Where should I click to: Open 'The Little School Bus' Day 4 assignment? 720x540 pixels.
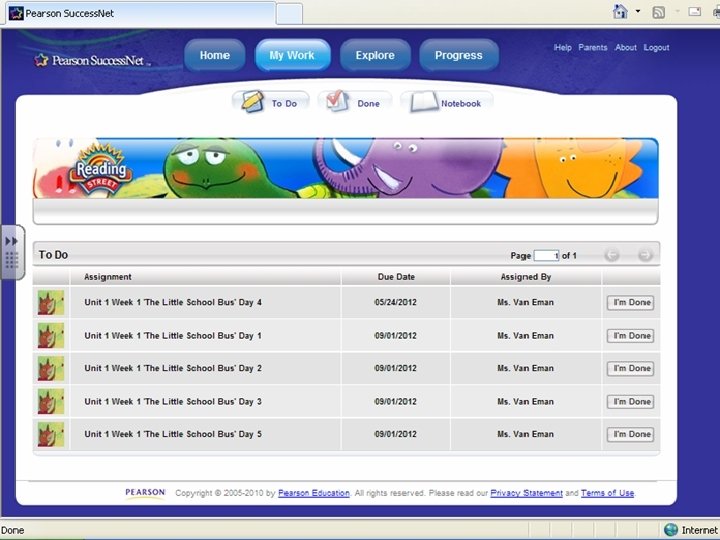pos(173,303)
